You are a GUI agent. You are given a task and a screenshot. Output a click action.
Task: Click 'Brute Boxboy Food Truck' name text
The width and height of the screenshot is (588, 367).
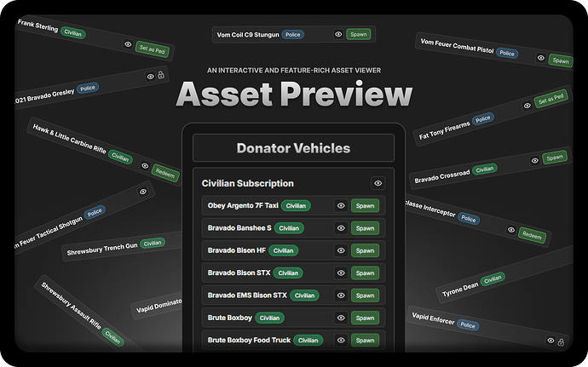tap(249, 341)
